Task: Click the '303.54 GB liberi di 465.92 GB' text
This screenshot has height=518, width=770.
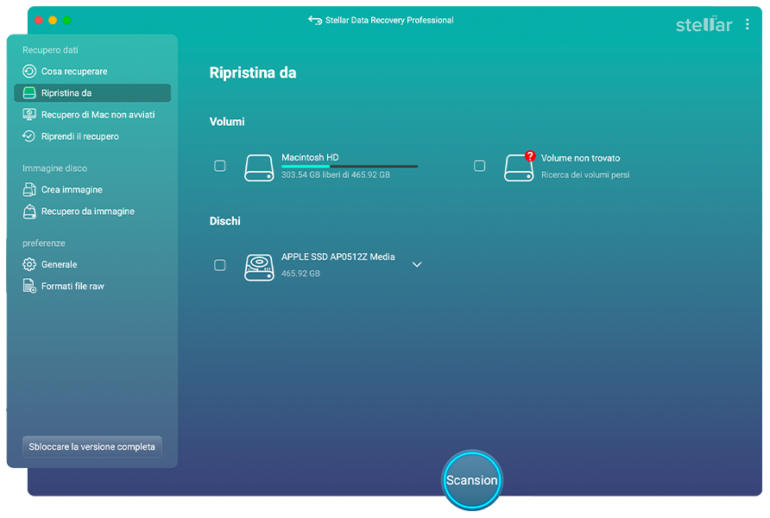Action: pos(335,175)
